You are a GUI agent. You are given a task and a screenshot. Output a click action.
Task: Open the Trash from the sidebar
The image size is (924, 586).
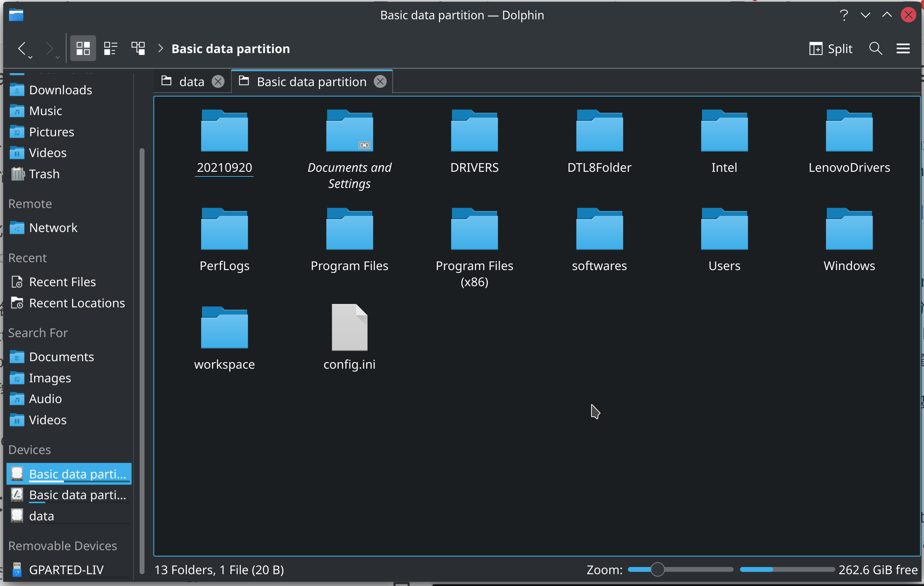pyautogui.click(x=44, y=174)
